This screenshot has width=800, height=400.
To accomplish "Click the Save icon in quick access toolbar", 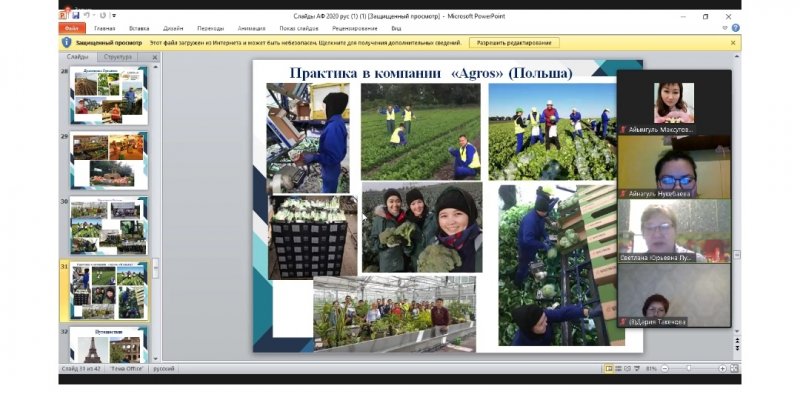I will (76, 16).
